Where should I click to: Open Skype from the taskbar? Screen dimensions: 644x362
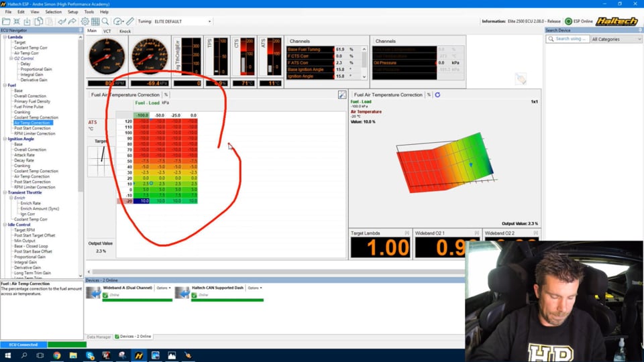click(90, 355)
